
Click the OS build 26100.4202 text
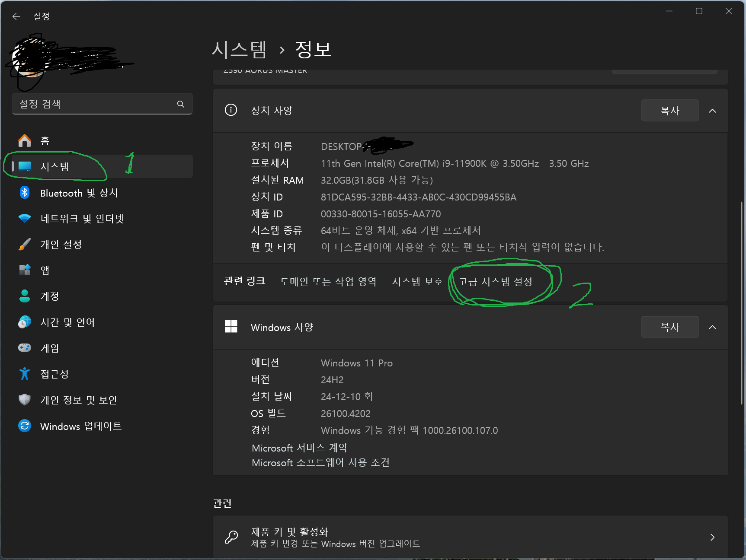coord(346,414)
